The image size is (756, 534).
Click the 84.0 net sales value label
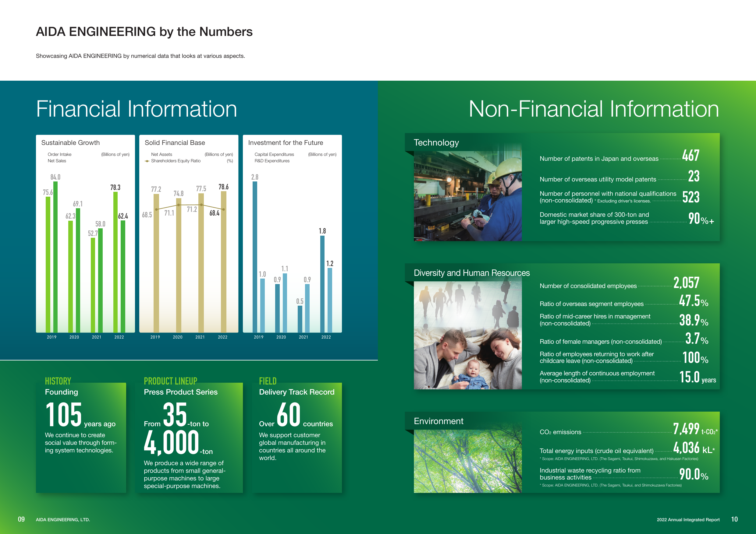coord(55,177)
